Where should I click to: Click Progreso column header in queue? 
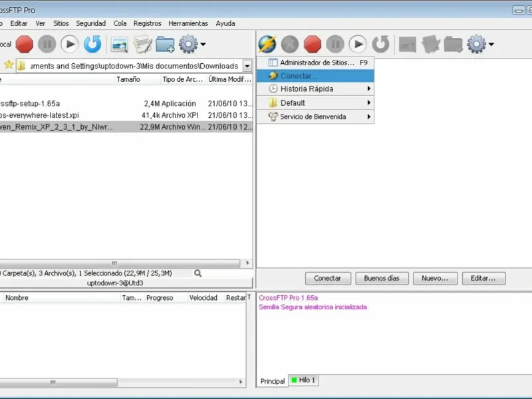click(x=166, y=297)
